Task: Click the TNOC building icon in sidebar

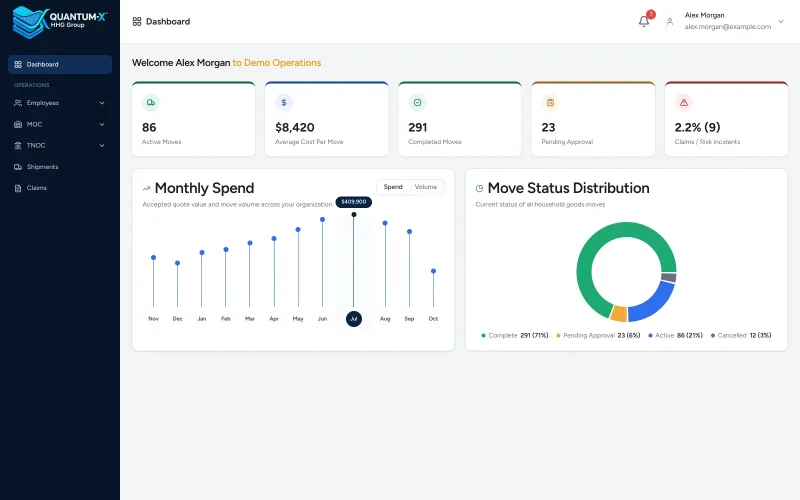Action: point(18,145)
